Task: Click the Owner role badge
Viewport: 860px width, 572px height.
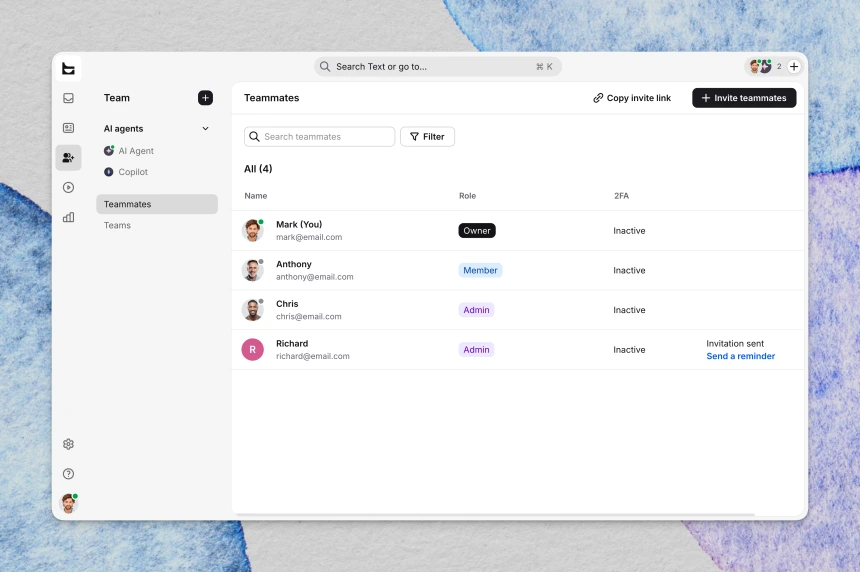Action: 477,230
